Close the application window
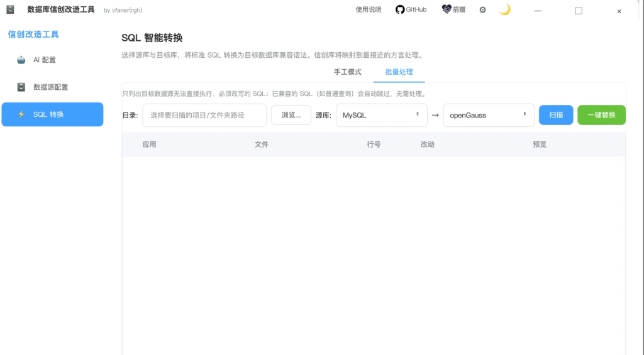 click(619, 11)
